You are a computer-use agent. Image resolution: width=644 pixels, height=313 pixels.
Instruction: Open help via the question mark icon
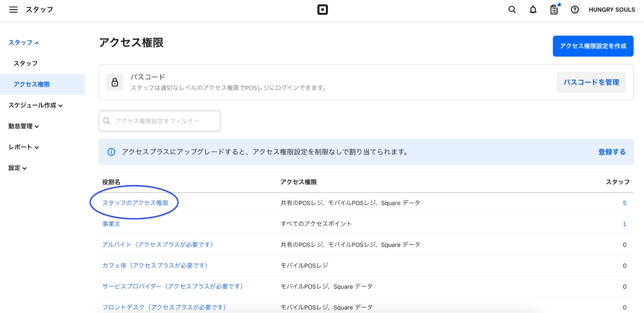[575, 10]
